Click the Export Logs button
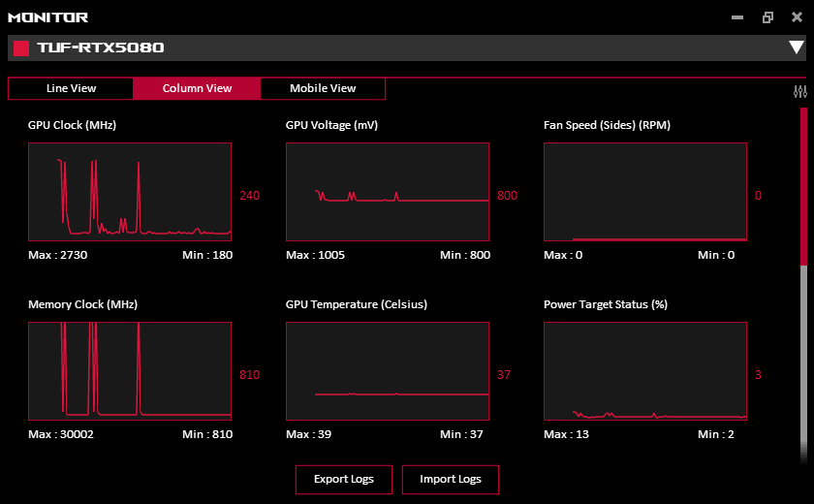The width and height of the screenshot is (814, 504). pos(344,479)
